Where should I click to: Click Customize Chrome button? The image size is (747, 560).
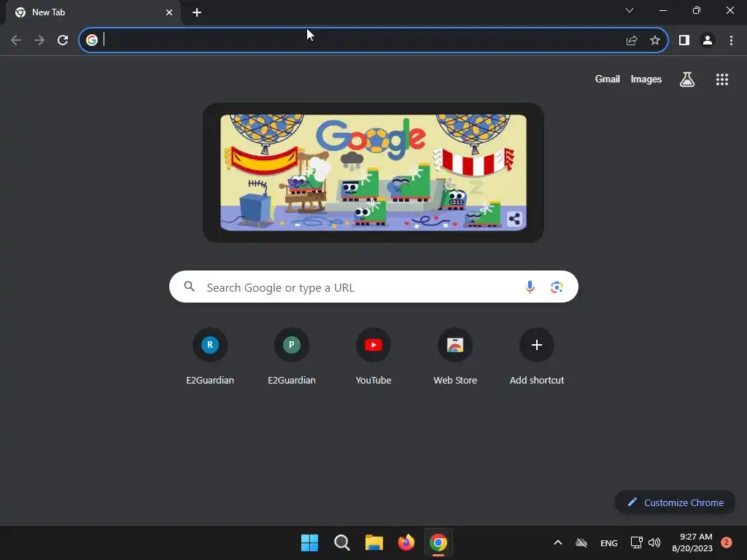pos(675,502)
